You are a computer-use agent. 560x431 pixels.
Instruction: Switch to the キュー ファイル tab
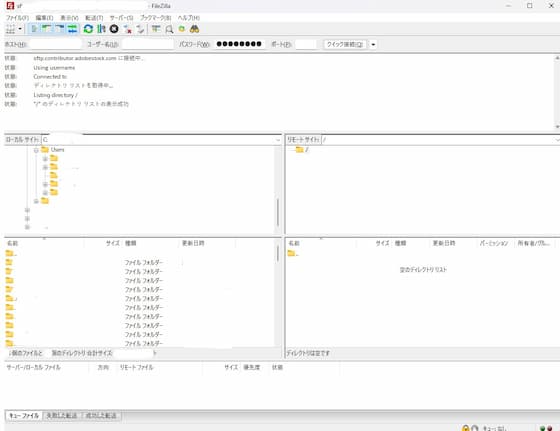pyautogui.click(x=24, y=416)
